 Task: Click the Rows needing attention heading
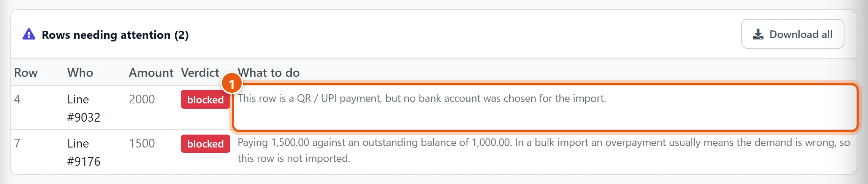click(115, 35)
